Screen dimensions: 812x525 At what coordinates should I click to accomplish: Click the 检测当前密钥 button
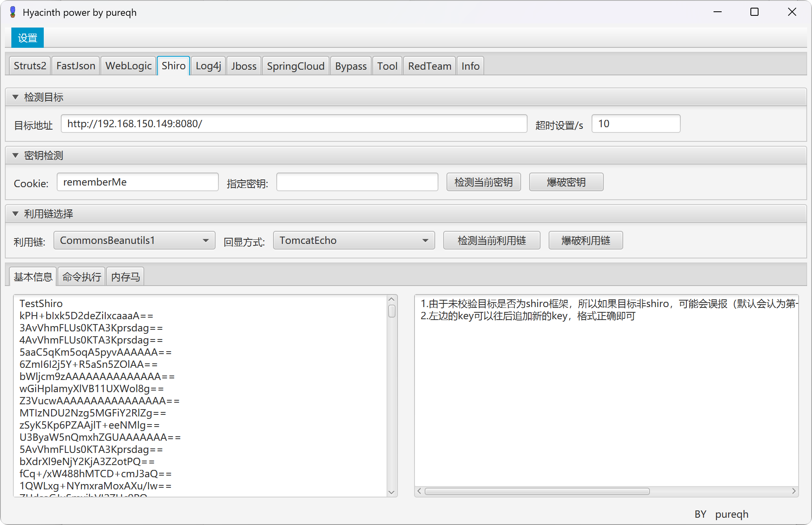(x=484, y=182)
